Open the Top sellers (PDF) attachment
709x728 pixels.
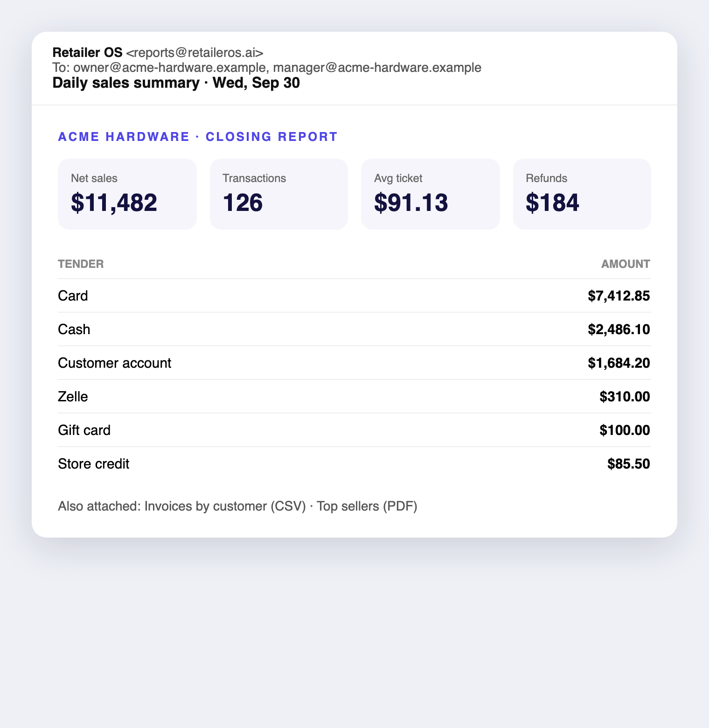click(367, 506)
